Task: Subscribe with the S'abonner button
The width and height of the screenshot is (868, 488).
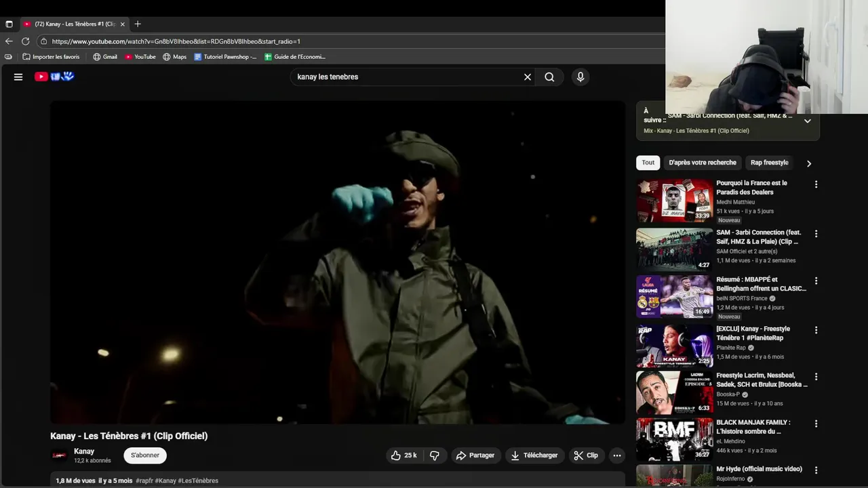Action: [145, 455]
